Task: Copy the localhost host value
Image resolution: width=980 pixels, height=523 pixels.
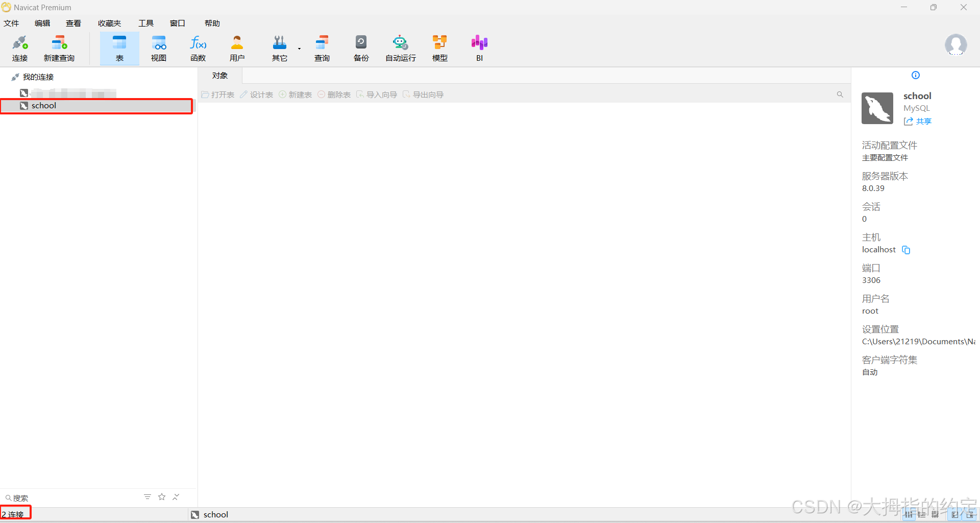Action: pos(906,250)
